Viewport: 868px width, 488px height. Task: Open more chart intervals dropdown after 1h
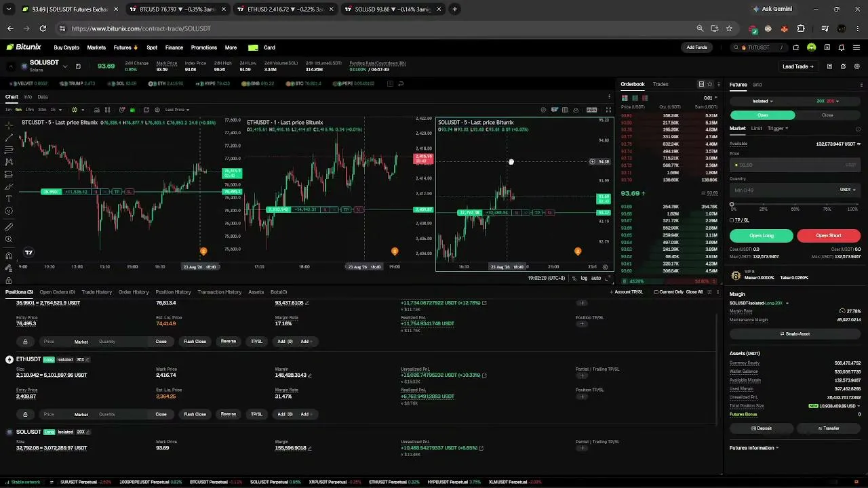click(x=60, y=110)
